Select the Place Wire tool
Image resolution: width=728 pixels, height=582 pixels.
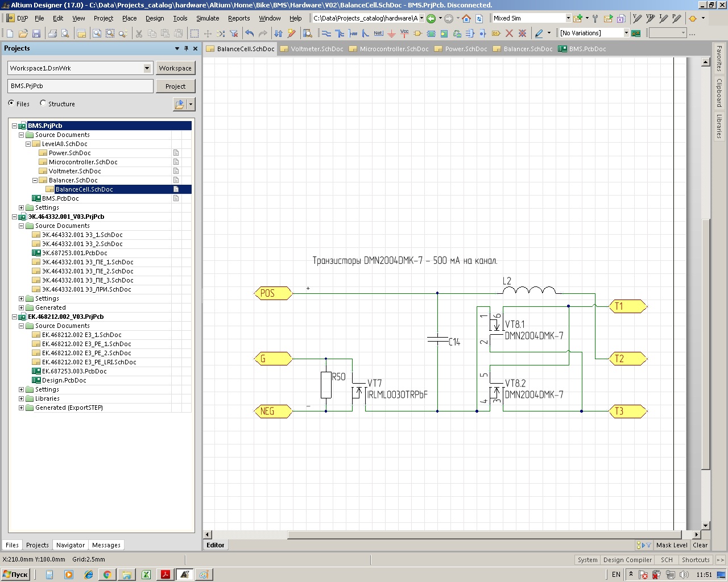point(326,34)
